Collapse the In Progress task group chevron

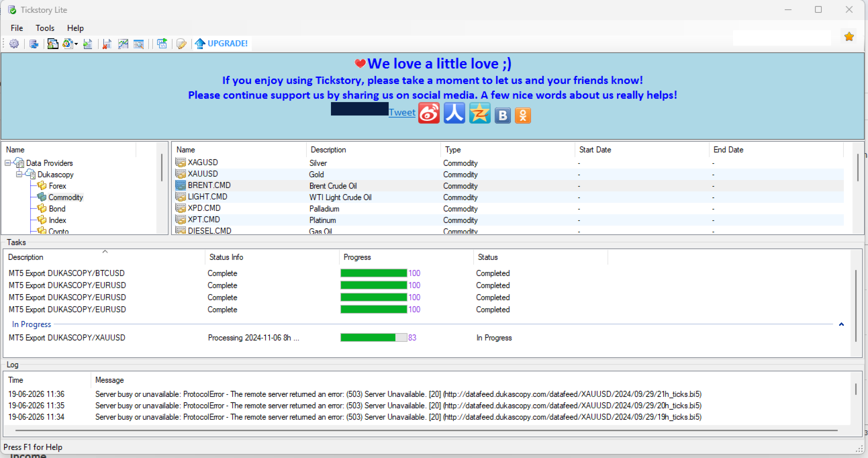pos(841,324)
